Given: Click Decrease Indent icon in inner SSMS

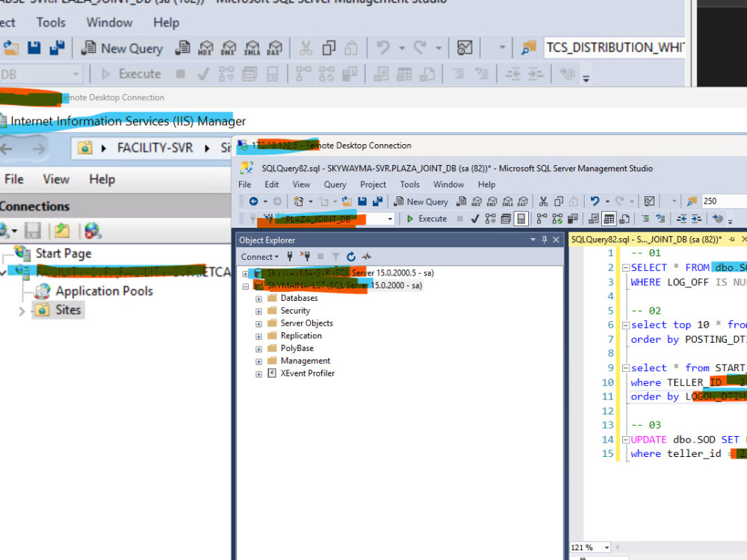Looking at the screenshot, I should coord(682,219).
